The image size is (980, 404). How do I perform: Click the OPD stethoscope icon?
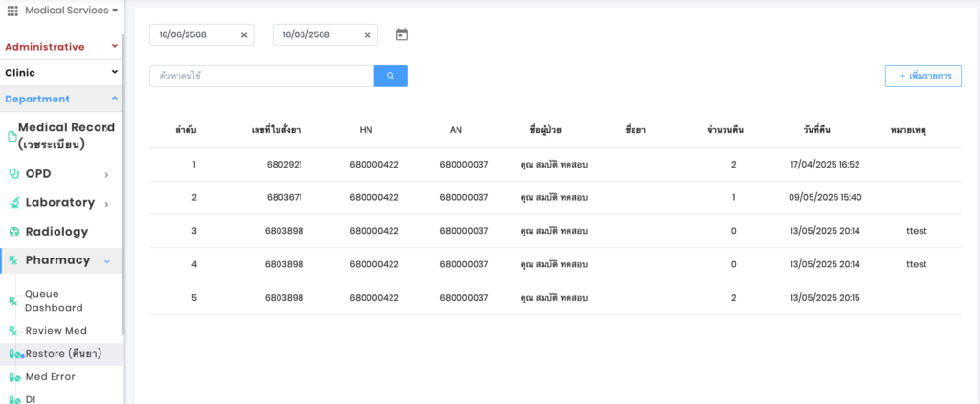point(13,174)
